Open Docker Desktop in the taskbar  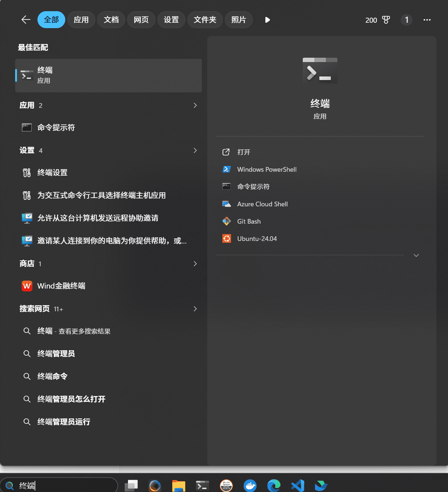pos(250,486)
